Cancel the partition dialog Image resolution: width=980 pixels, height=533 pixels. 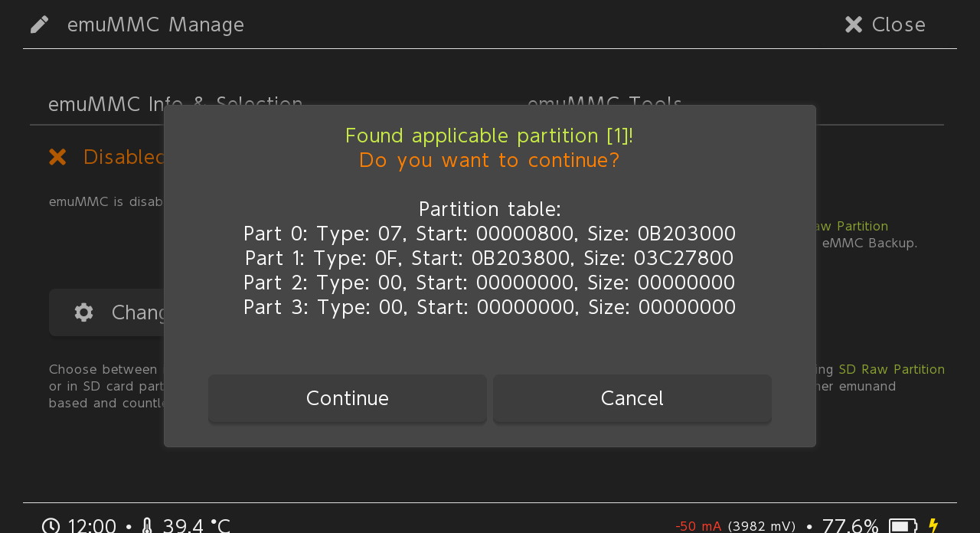pyautogui.click(x=632, y=398)
